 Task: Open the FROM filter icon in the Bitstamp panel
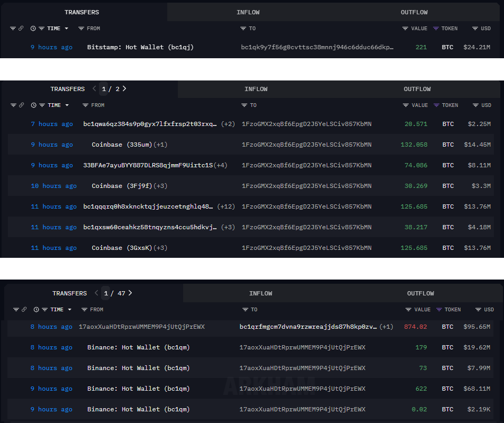pyautogui.click(x=81, y=29)
